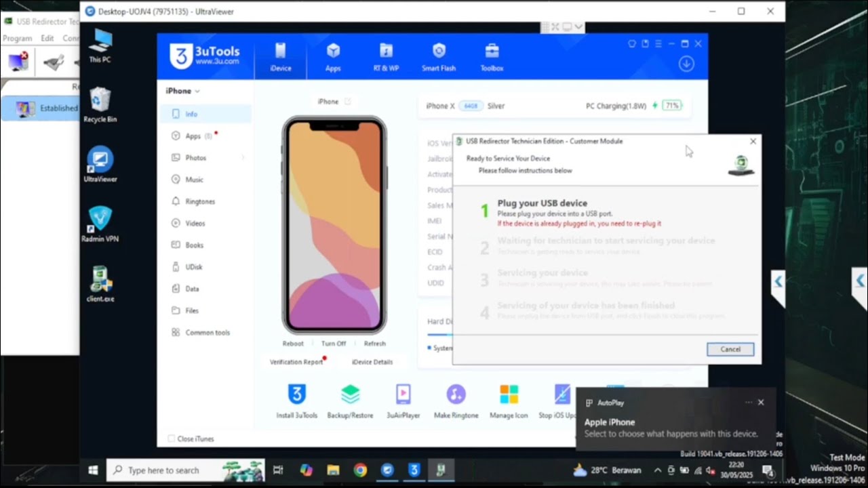868x488 pixels.
Task: Click the iPhone wallpaper preview
Action: 334,224
